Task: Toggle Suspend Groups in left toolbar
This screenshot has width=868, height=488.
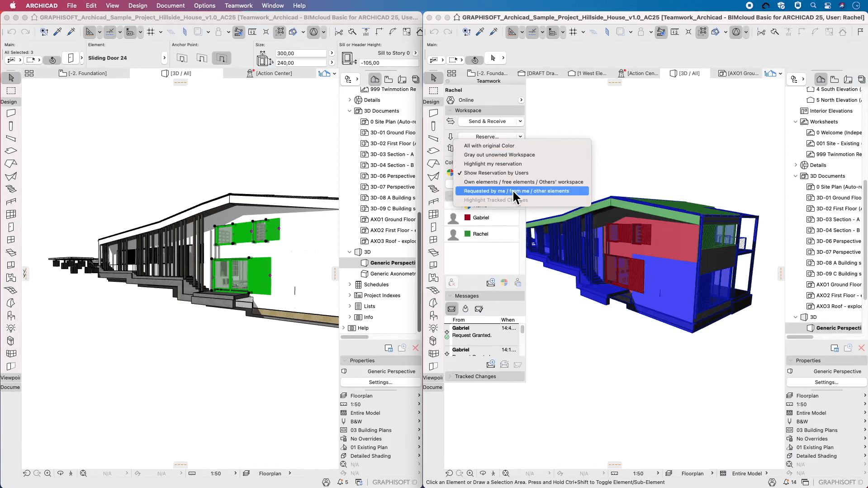Action: (x=280, y=32)
